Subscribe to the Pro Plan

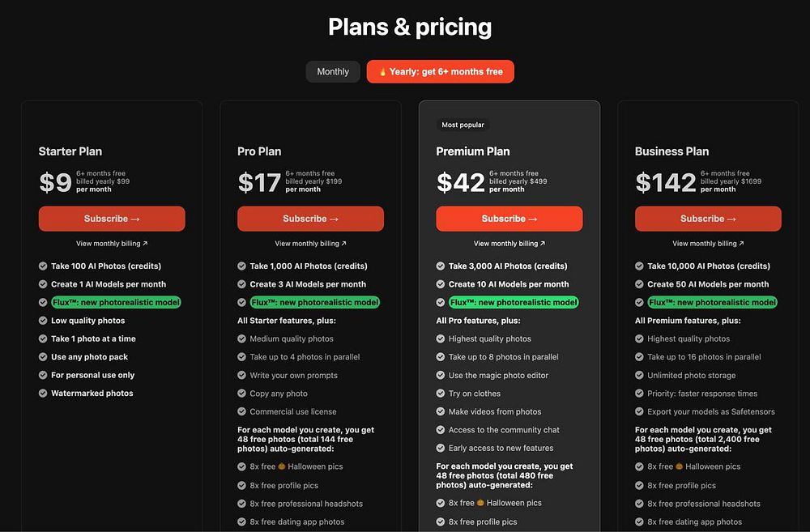pos(310,219)
